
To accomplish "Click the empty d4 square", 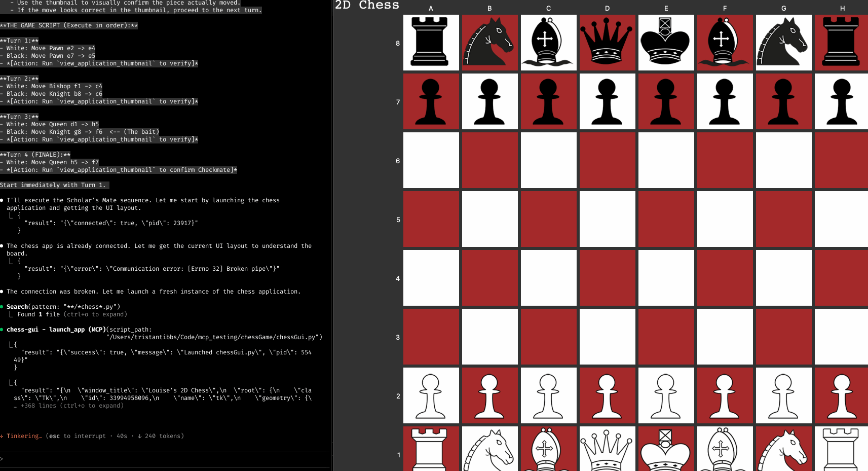I will click(607, 278).
